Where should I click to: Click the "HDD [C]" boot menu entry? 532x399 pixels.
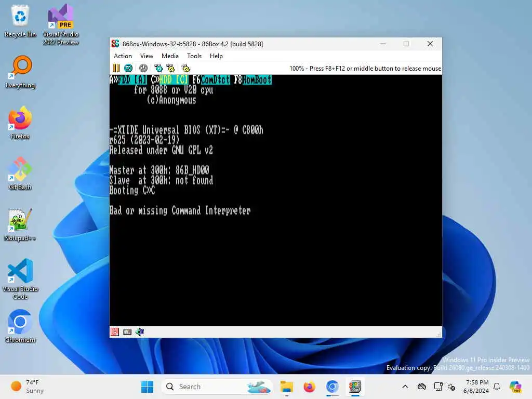(x=174, y=79)
